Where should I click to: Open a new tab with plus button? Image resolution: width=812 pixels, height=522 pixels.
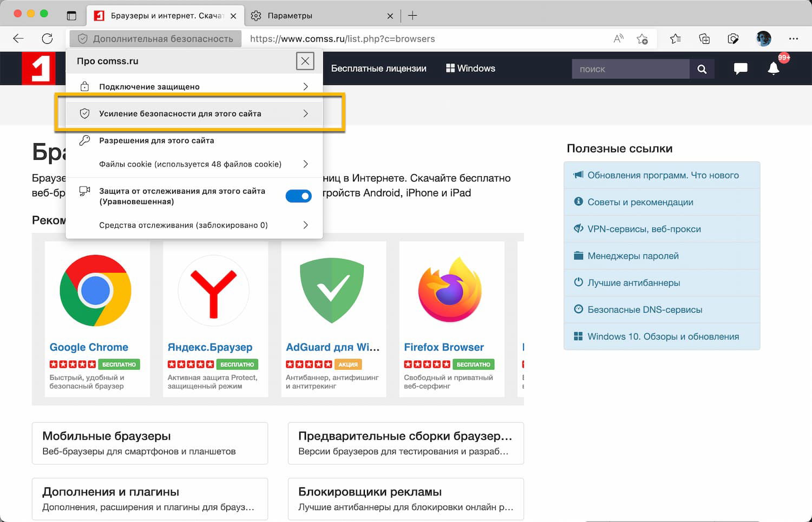pyautogui.click(x=412, y=16)
